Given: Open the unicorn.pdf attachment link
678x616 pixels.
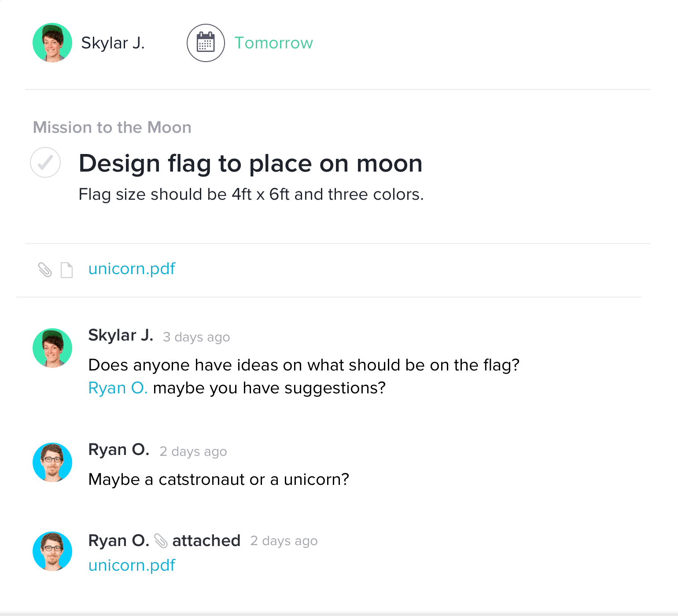Looking at the screenshot, I should click(132, 269).
